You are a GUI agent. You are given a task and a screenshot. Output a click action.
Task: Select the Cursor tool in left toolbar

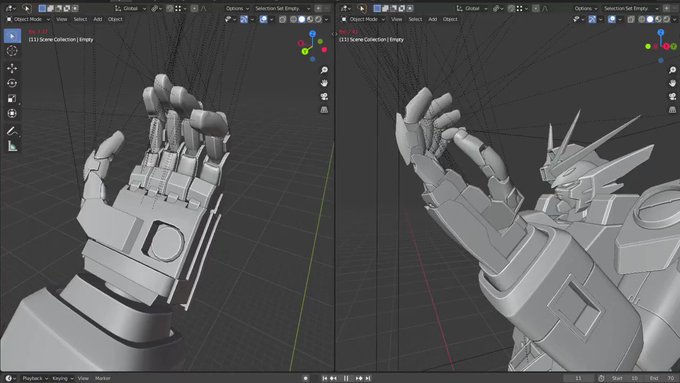(12, 51)
